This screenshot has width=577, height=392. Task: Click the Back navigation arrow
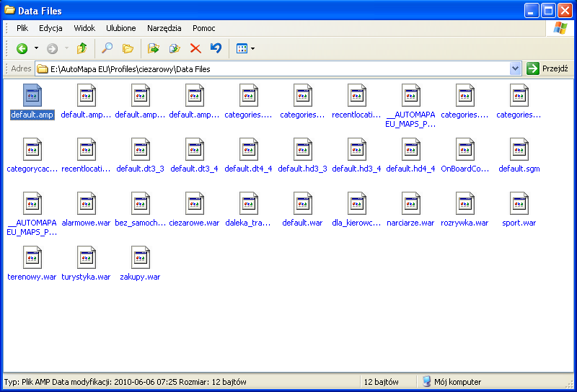coord(22,48)
